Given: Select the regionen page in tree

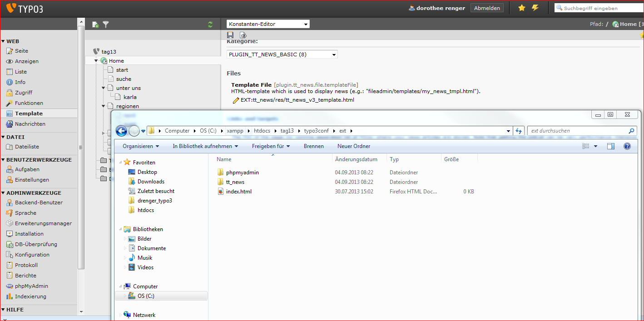Looking at the screenshot, I should tap(127, 106).
